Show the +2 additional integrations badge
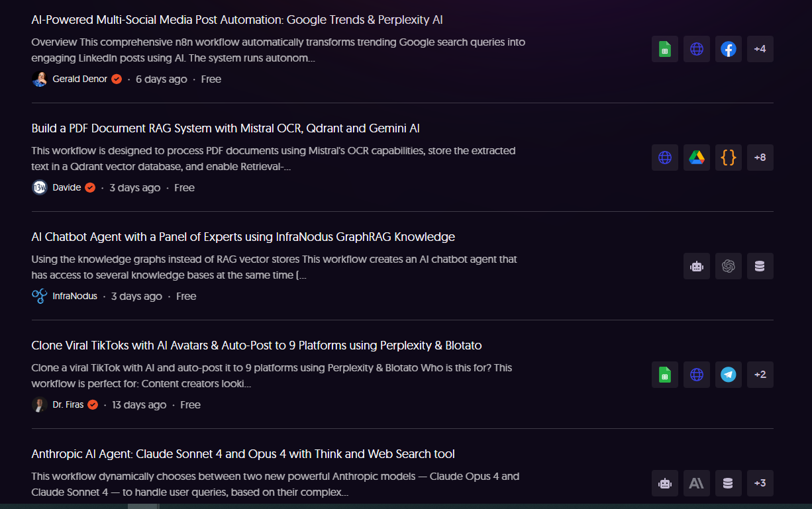 coord(760,375)
